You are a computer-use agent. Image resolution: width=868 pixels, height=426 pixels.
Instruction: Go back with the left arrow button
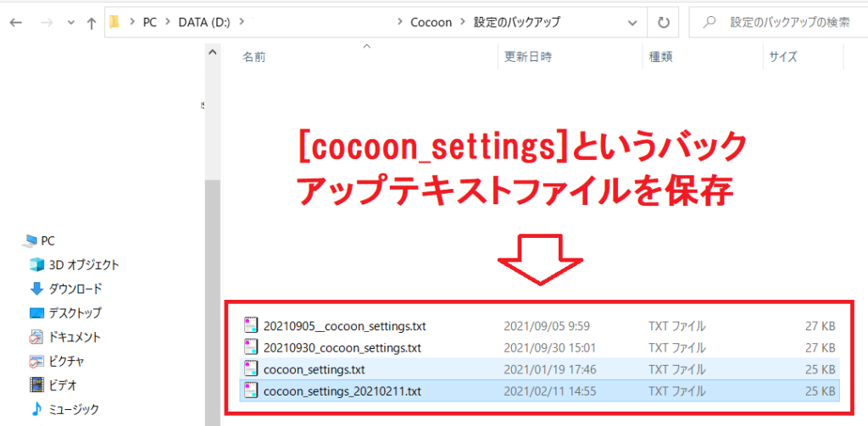[15, 23]
